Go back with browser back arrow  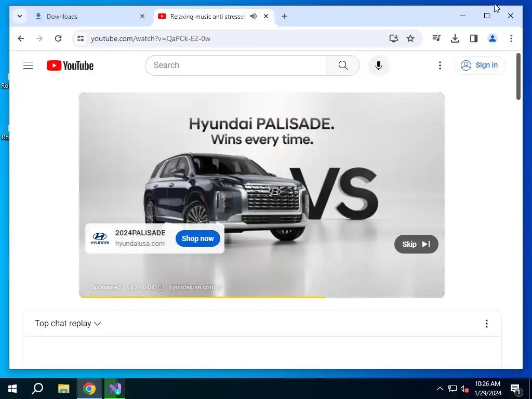tap(21, 38)
